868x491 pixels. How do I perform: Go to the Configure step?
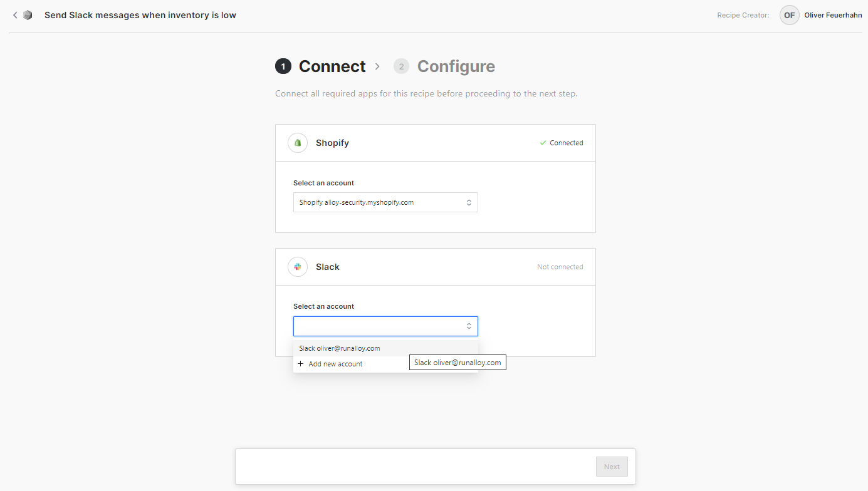coord(456,66)
